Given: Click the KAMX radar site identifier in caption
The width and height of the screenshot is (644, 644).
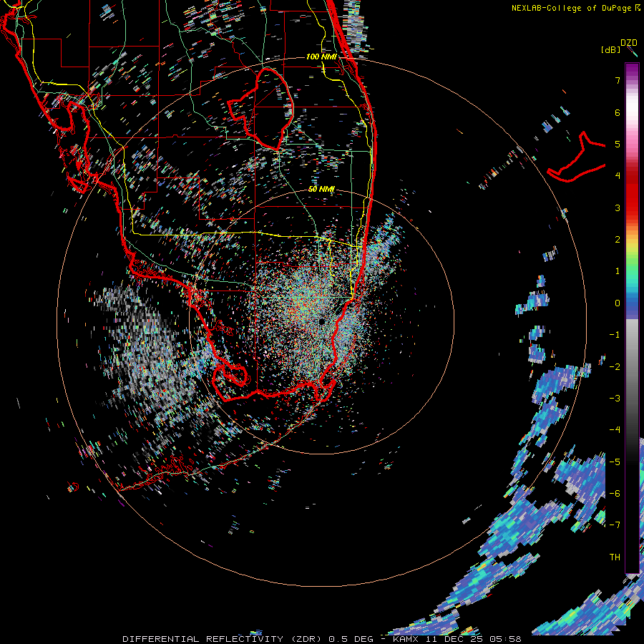Looking at the screenshot, I should [406, 639].
